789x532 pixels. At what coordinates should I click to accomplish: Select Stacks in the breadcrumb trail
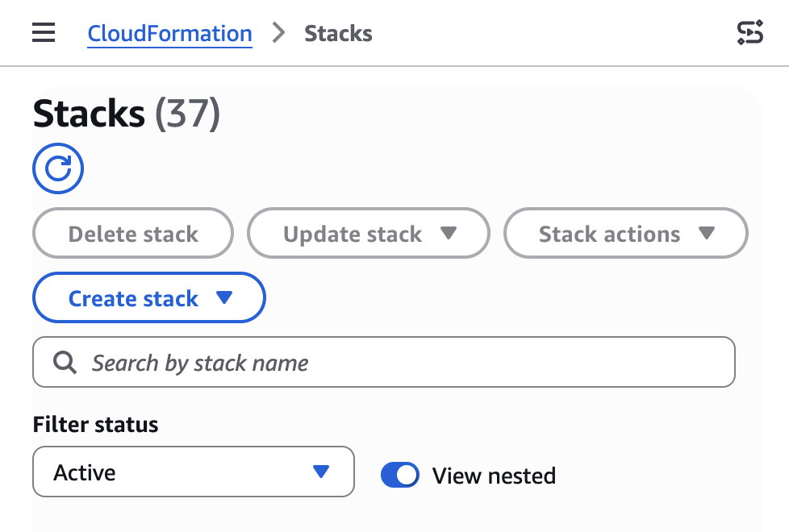337,33
